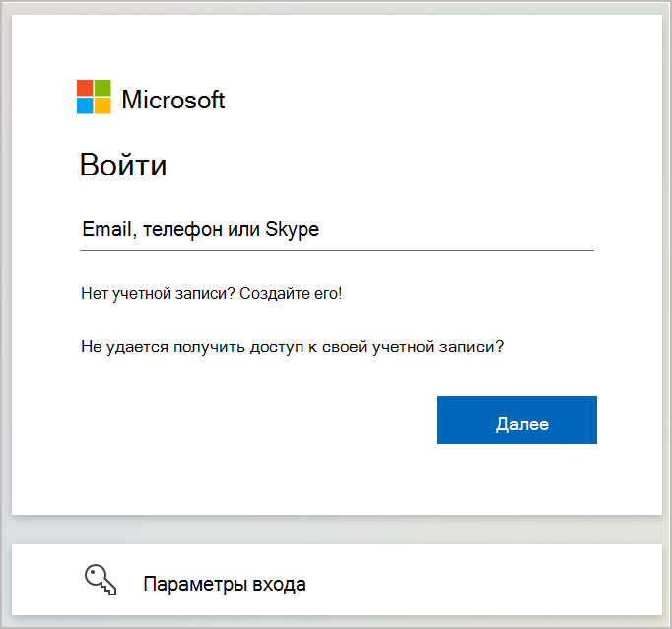Open the Создайте его! account creation link
This screenshot has height=629, width=672.
click(x=291, y=293)
